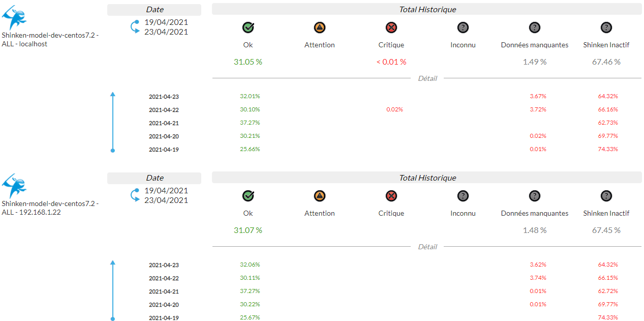
Task: Click the timeline arrow beside localhost detail dates
Action: pos(113,122)
